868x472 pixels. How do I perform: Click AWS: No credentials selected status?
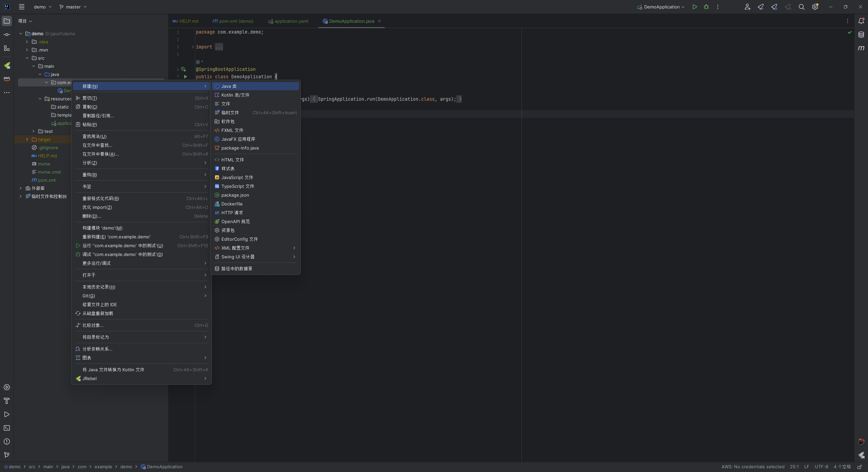pyautogui.click(x=753, y=467)
